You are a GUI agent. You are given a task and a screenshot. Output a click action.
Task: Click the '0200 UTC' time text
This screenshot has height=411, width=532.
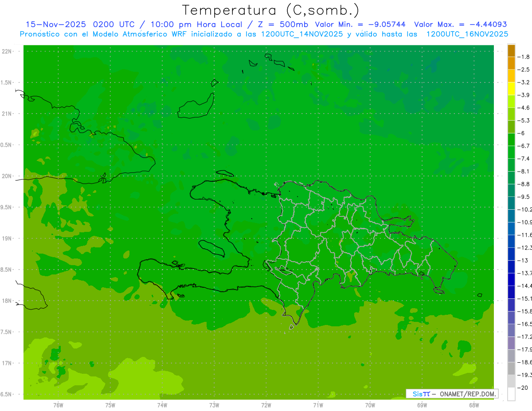tap(115, 24)
